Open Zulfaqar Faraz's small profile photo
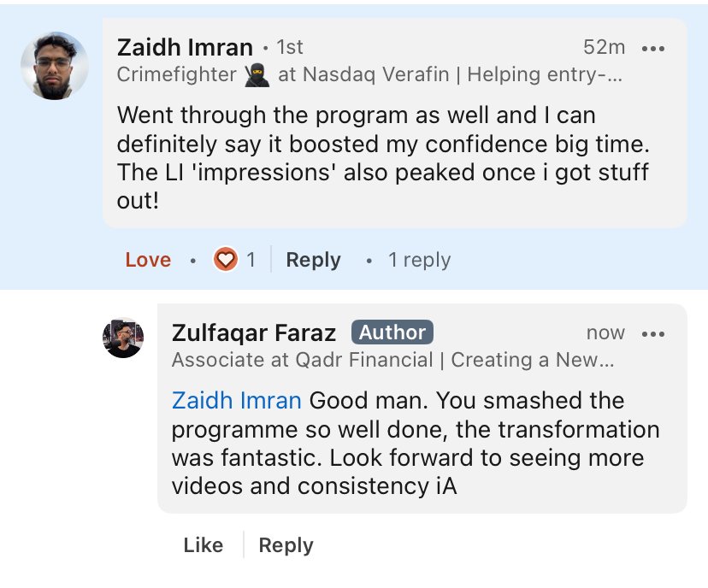Screen dimensions: 708x588 coord(123,338)
